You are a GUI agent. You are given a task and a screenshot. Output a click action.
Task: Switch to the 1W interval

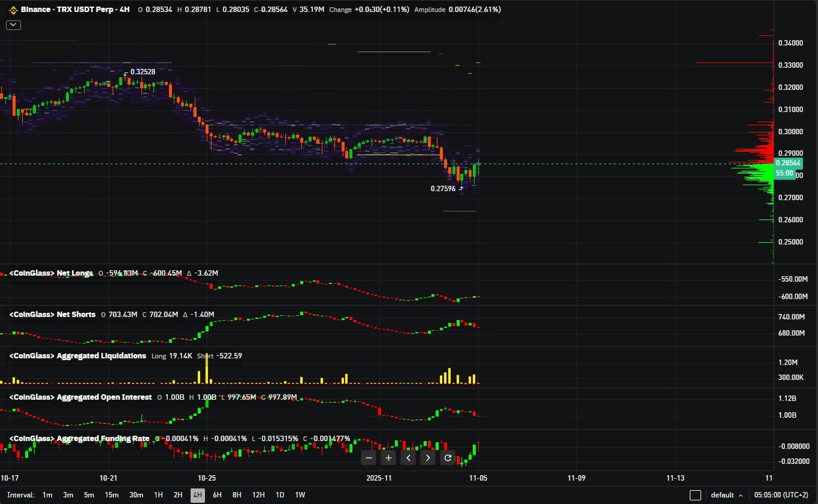click(x=300, y=495)
